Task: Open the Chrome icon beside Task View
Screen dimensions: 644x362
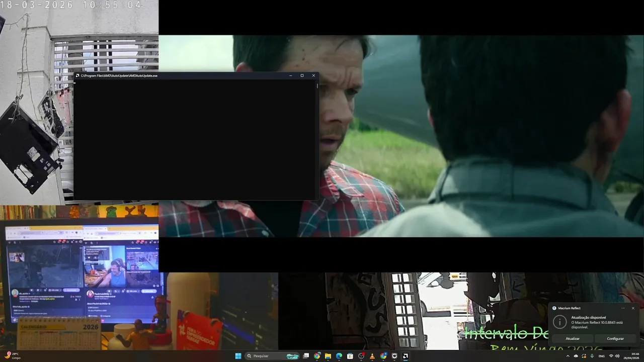Action: [317, 356]
